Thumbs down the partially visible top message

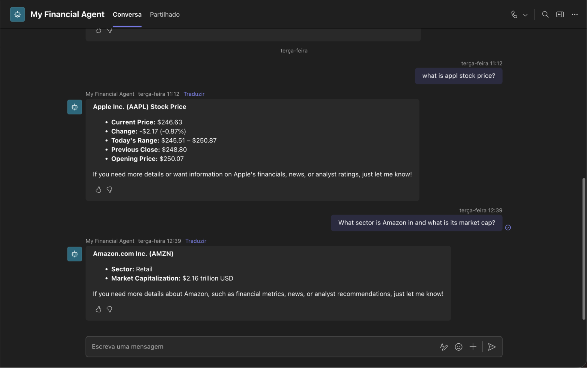[109, 31]
